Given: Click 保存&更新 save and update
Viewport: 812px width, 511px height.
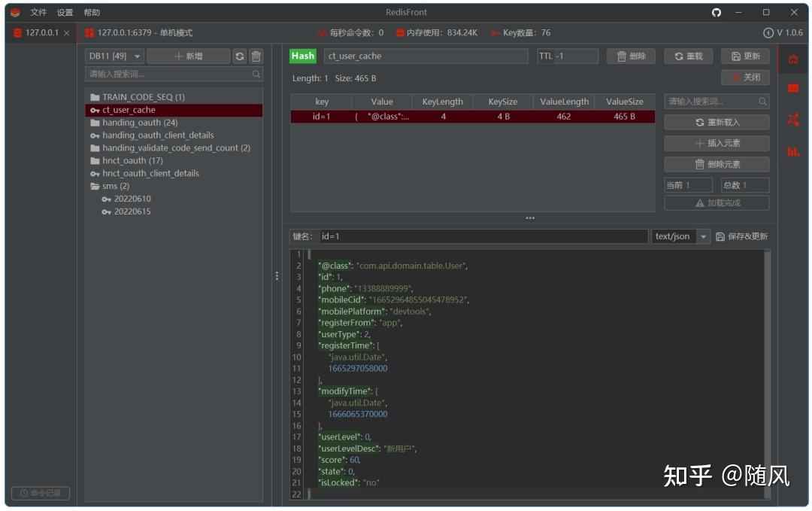Looking at the screenshot, I should [x=741, y=236].
